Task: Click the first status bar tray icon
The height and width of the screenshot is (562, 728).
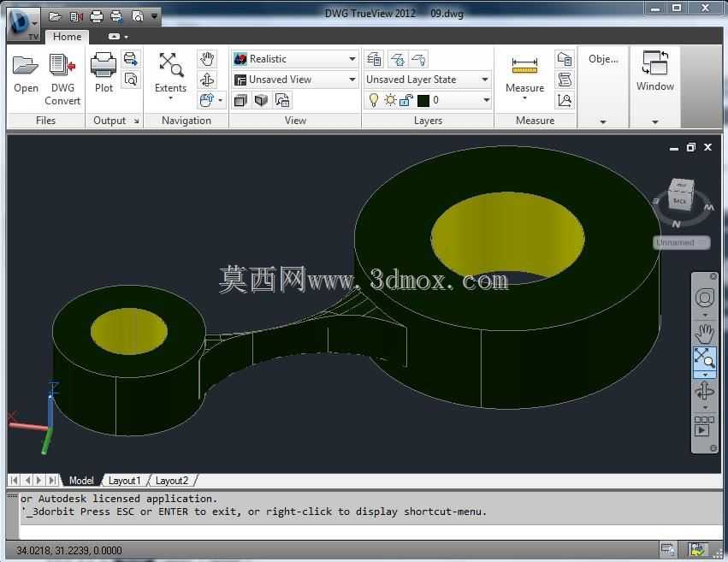Action: tap(668, 550)
